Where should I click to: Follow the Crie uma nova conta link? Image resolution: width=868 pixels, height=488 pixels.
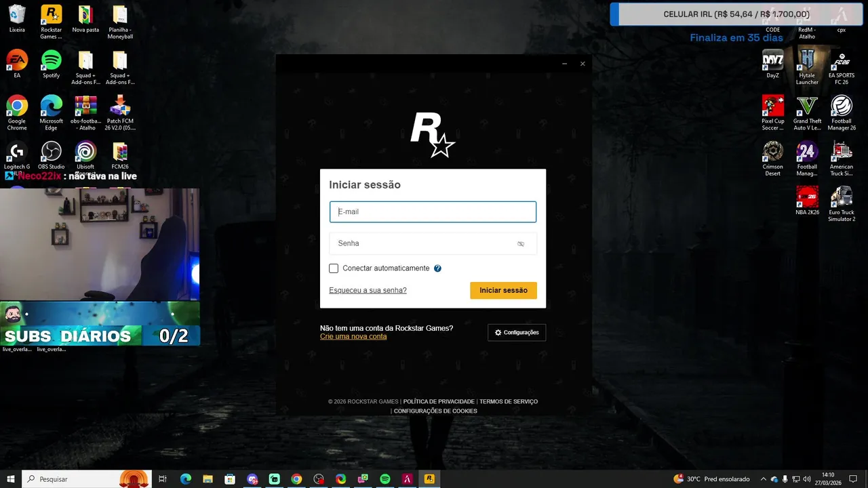(353, 337)
